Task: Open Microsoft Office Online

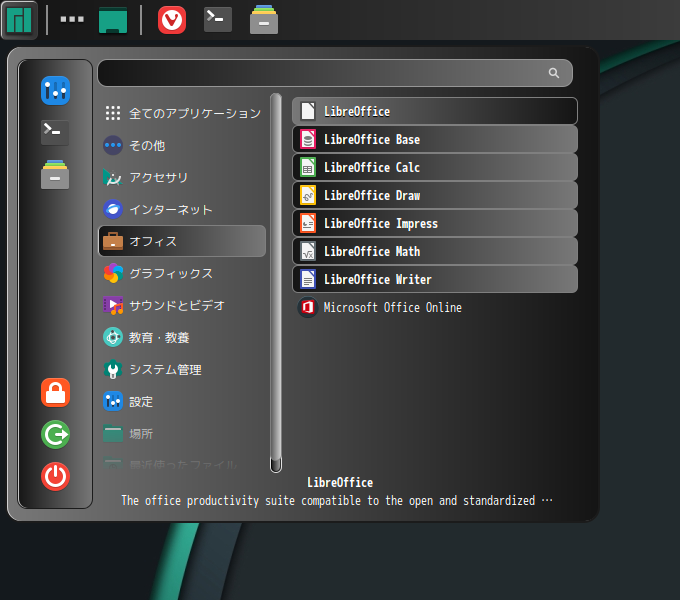Action: pyautogui.click(x=435, y=307)
